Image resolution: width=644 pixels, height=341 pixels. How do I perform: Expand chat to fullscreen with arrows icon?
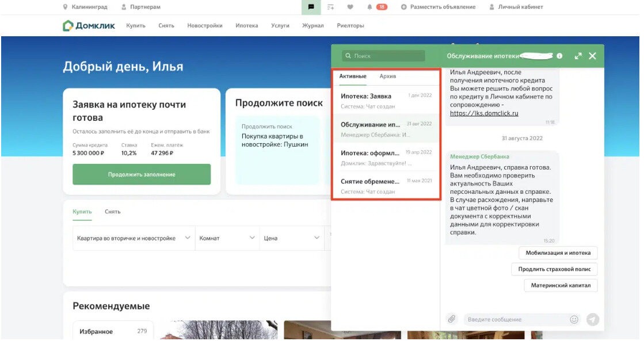[578, 57]
